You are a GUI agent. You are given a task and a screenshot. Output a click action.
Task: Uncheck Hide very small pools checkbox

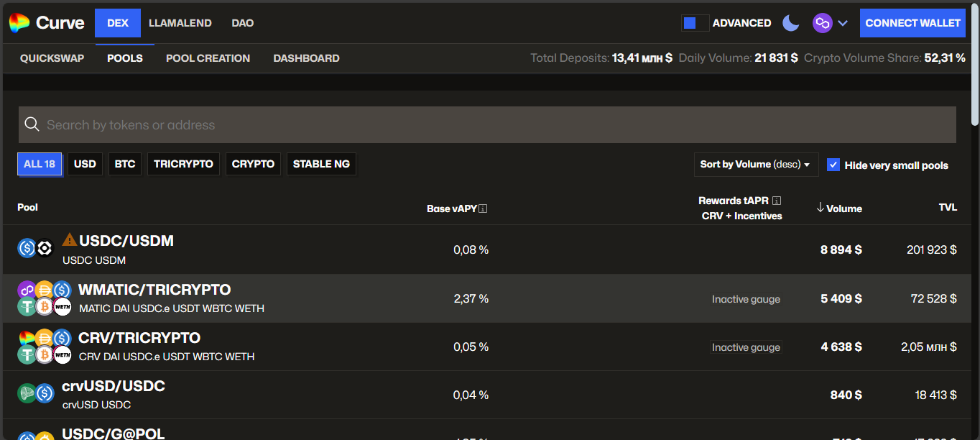[833, 165]
